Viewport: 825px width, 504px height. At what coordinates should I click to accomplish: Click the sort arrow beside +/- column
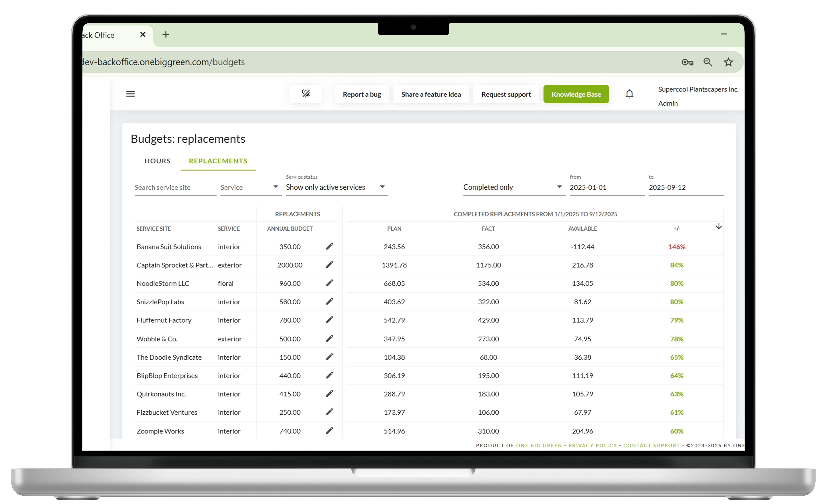click(x=719, y=227)
